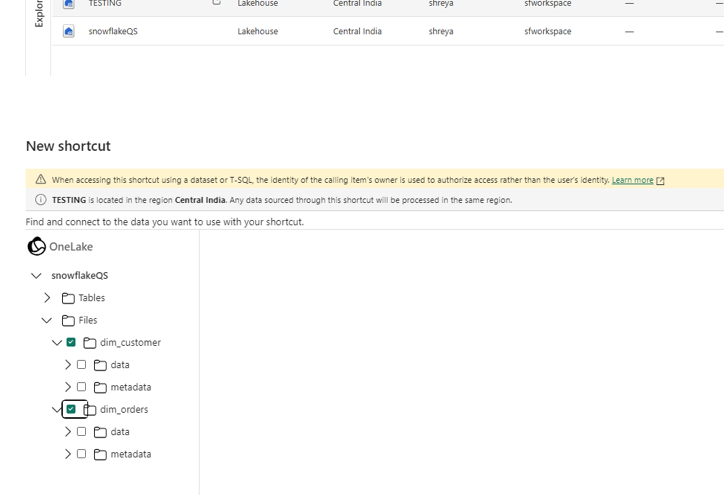Check the metadata checkbox under dim_orders

pos(82,454)
